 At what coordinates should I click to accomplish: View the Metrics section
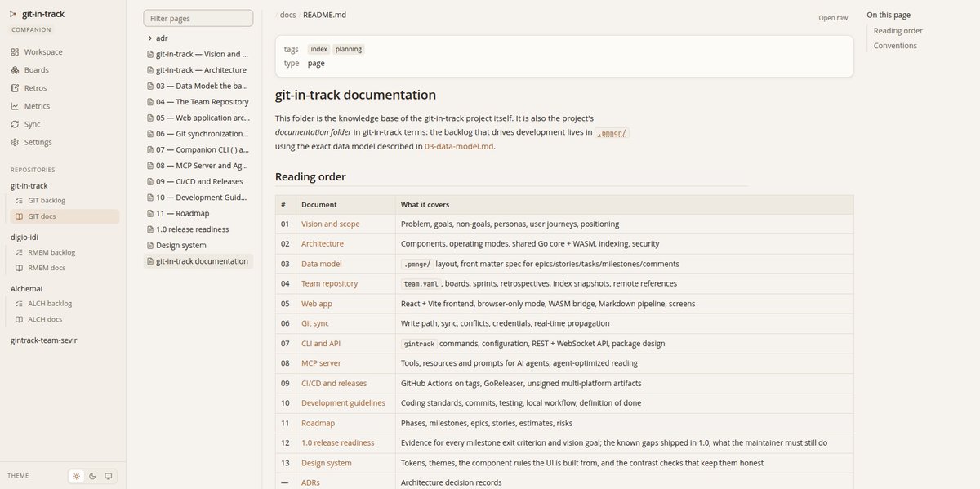tap(63, 106)
